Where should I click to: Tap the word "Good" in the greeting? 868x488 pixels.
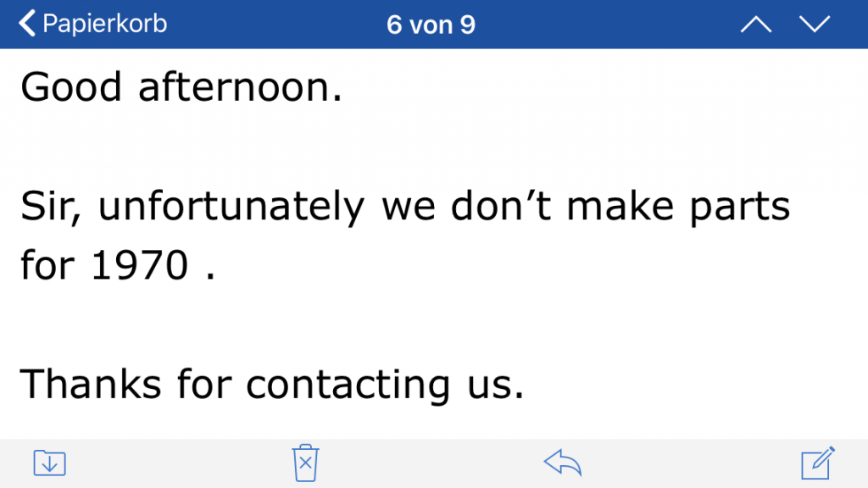(x=71, y=87)
